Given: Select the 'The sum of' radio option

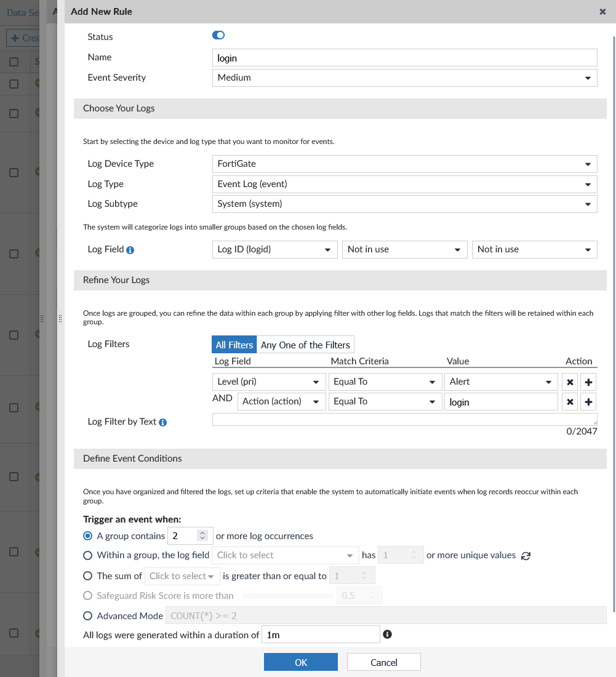Looking at the screenshot, I should pyautogui.click(x=88, y=576).
